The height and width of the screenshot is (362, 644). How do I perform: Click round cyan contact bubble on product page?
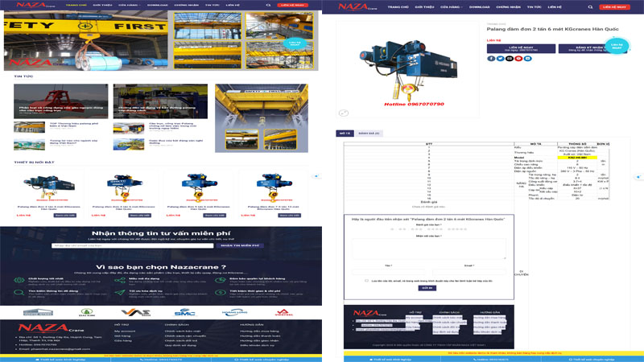click(617, 46)
